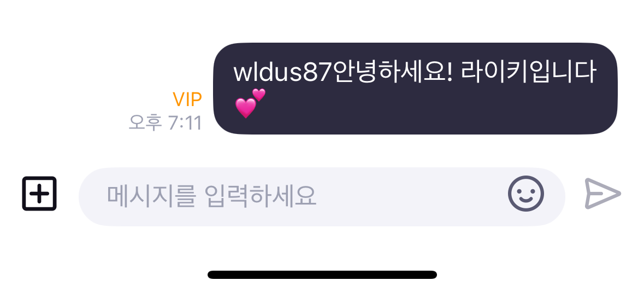
Task: Tap the 라이키입니다 text in the bubble
Action: pyautogui.click(x=528, y=72)
